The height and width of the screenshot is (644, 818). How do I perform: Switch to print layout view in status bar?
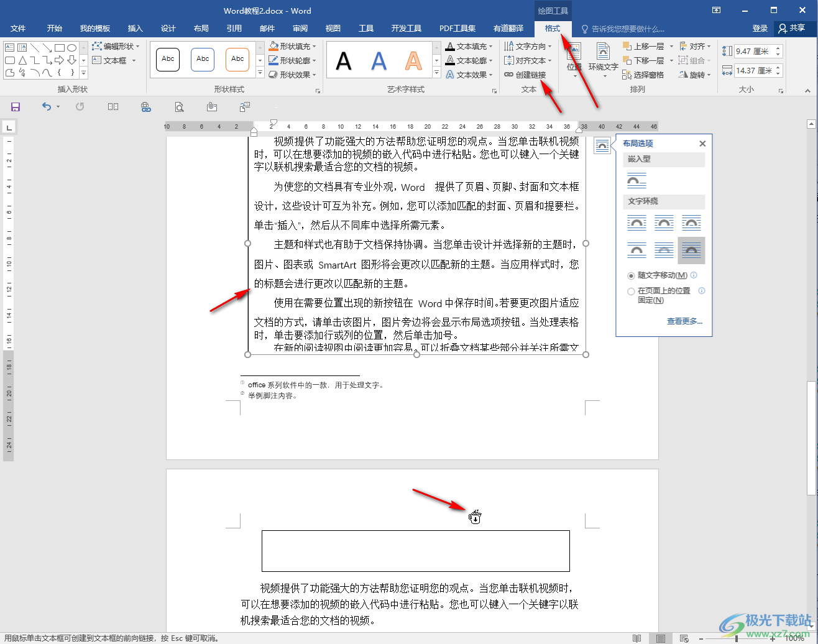coord(660,638)
